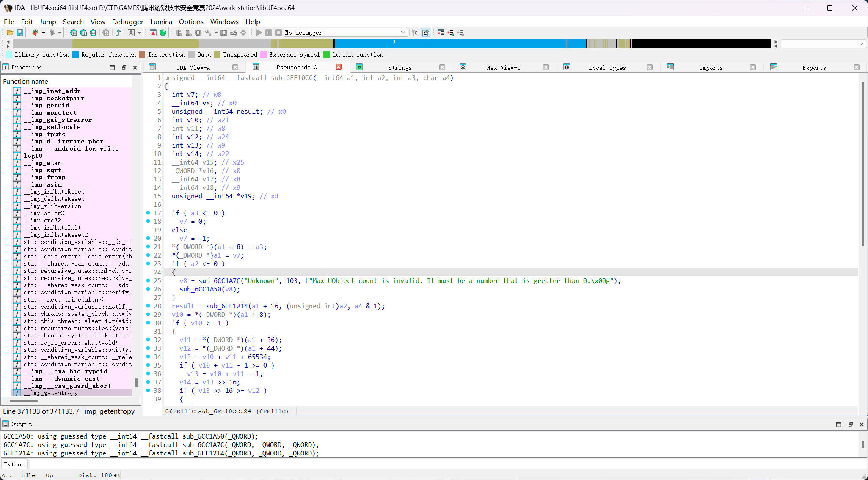Toggle breakpoint dot on line 17
868x480 pixels.
pyautogui.click(x=148, y=213)
